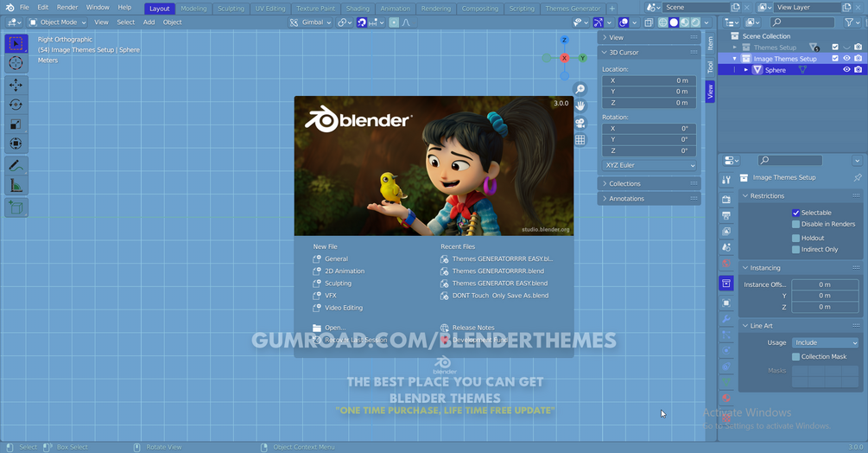Click the viewport zoom magnifier icon

coord(580,89)
